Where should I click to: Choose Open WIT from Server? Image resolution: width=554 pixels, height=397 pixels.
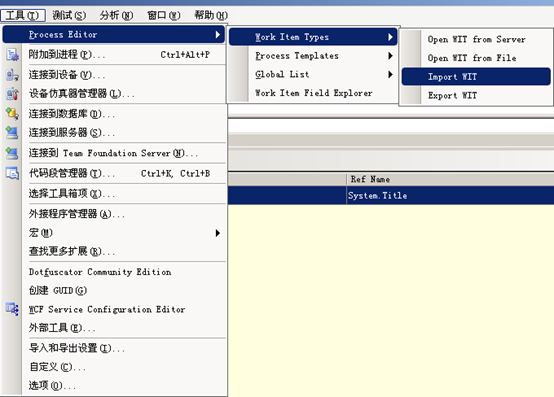[x=476, y=39]
